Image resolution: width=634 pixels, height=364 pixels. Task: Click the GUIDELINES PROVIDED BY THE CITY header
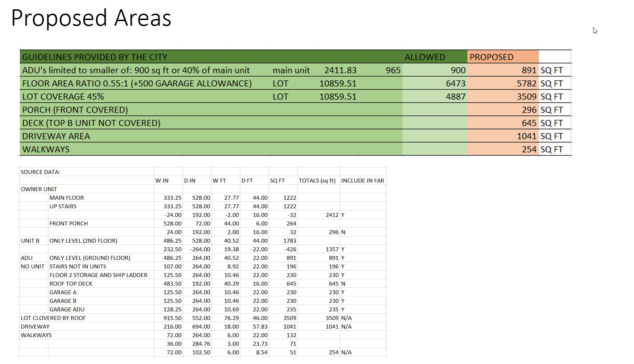(95, 57)
